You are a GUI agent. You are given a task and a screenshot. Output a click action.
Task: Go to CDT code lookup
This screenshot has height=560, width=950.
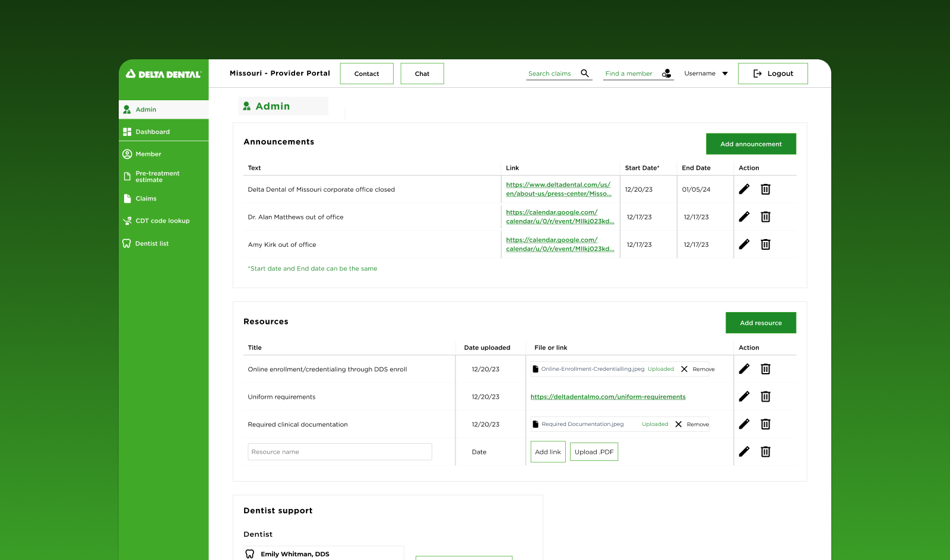pyautogui.click(x=162, y=221)
